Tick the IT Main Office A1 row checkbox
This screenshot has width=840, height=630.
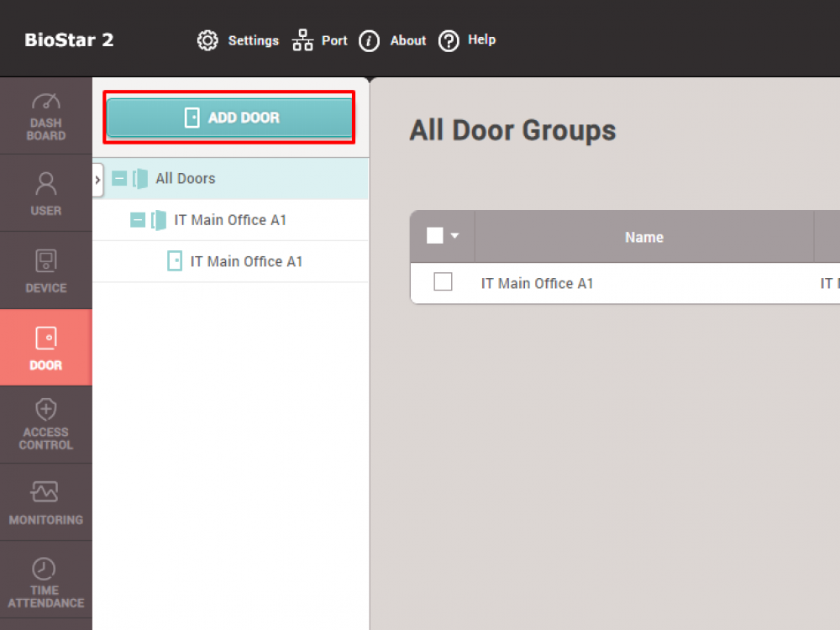click(x=443, y=282)
